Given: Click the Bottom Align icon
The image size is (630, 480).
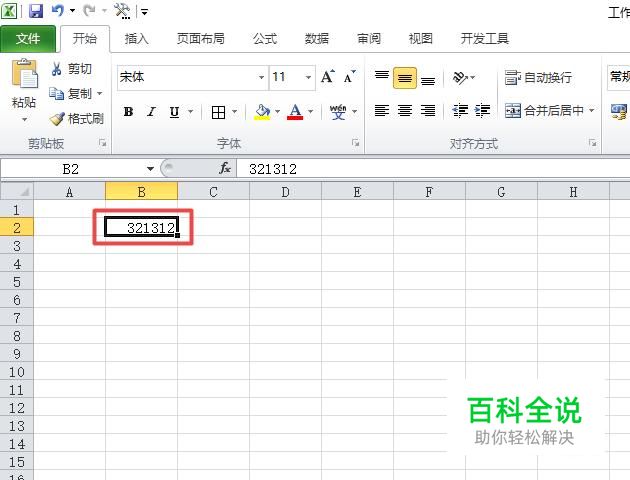Looking at the screenshot, I should point(428,80).
